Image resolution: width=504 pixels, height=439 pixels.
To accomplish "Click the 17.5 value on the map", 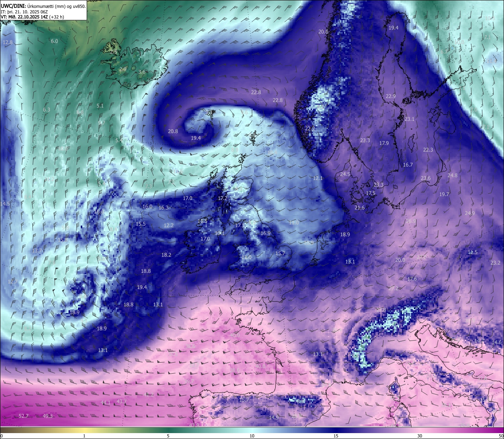I will click(371, 193).
